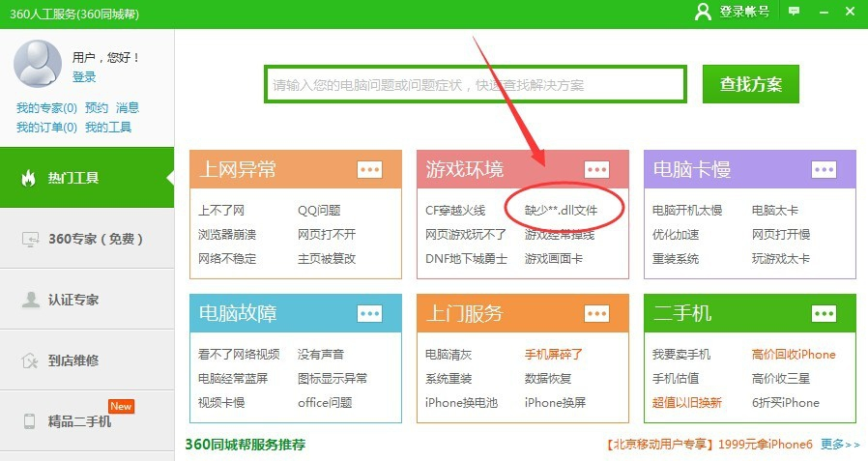The width and height of the screenshot is (868, 461).
Task: Click the feedback speech bubble icon
Action: click(795, 11)
